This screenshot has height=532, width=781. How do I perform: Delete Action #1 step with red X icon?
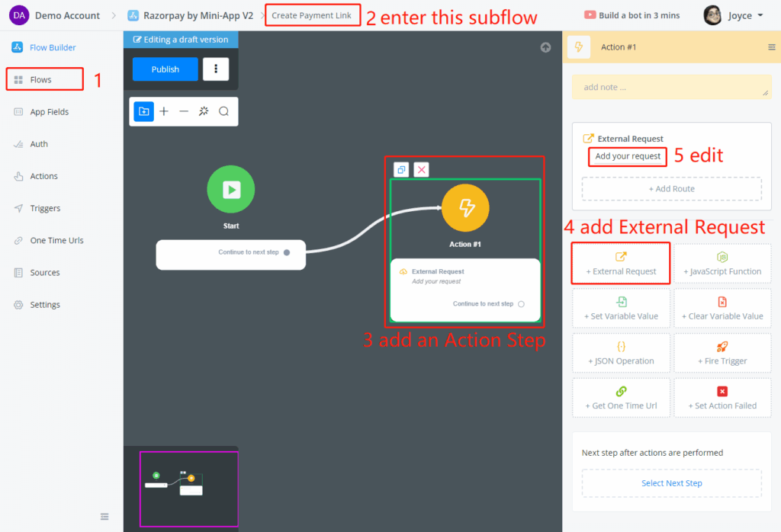click(421, 169)
